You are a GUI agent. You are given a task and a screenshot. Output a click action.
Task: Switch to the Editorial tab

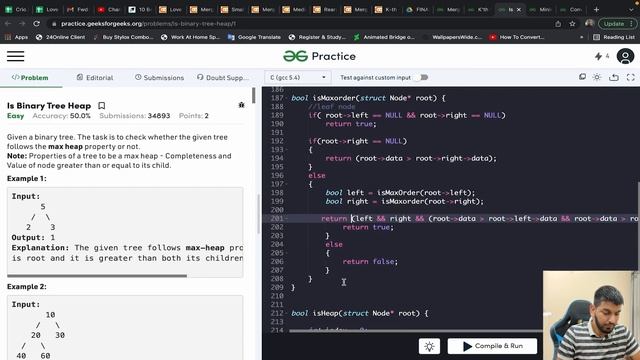click(x=95, y=78)
